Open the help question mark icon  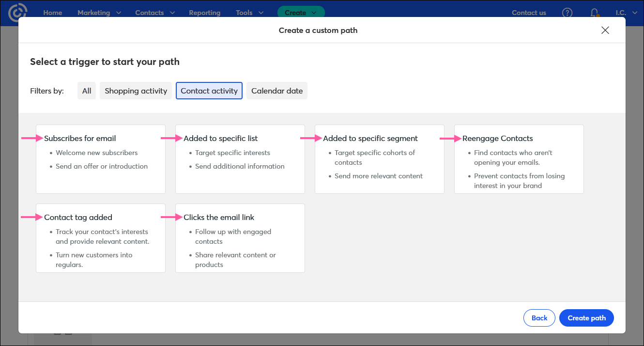click(x=567, y=13)
